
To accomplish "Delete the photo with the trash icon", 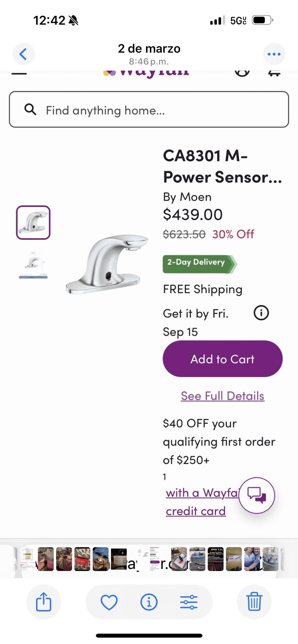I will click(254, 602).
